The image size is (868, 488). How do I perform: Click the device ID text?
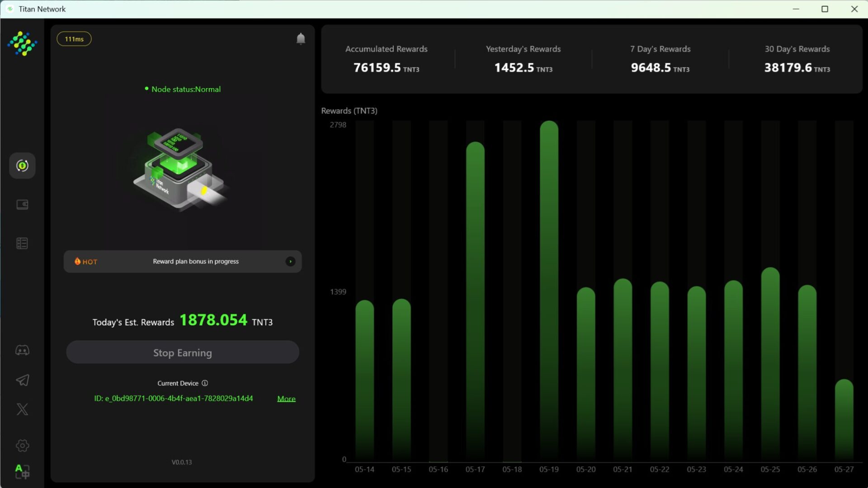[x=174, y=399]
